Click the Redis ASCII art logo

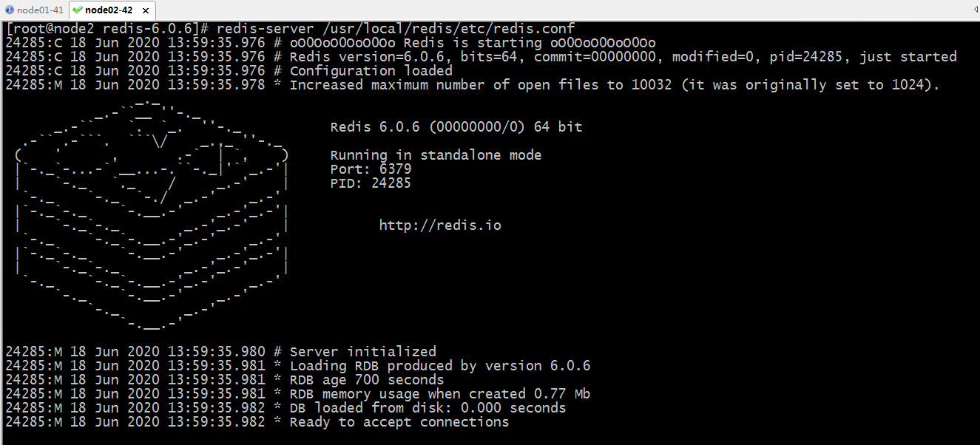click(152, 216)
